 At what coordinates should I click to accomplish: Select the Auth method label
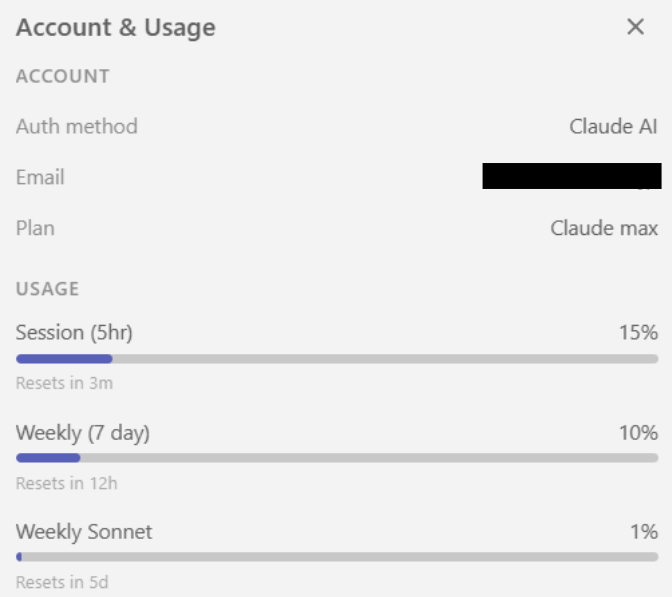click(76, 126)
